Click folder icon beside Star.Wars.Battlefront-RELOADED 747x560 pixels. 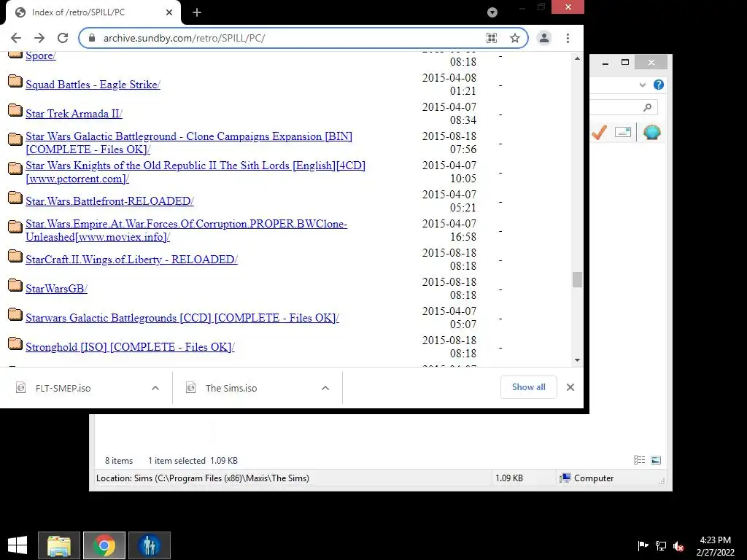[x=15, y=198]
